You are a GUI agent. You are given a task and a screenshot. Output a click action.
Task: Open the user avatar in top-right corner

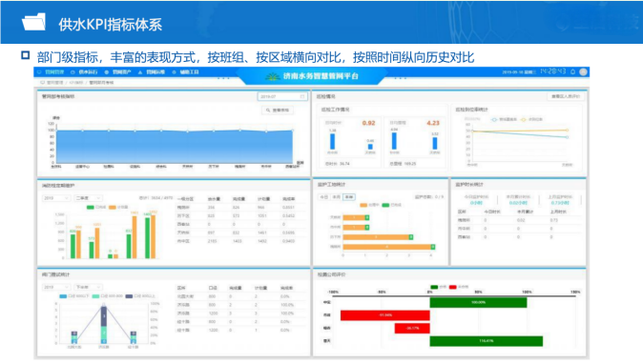coord(583,71)
